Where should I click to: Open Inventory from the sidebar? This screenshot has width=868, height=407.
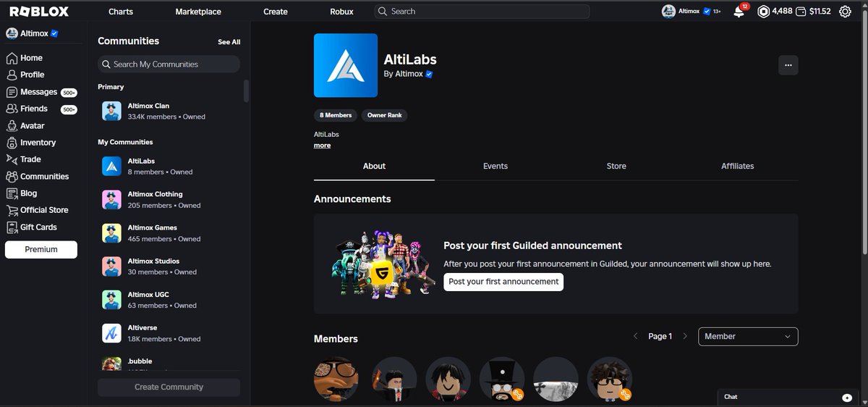tap(31, 143)
